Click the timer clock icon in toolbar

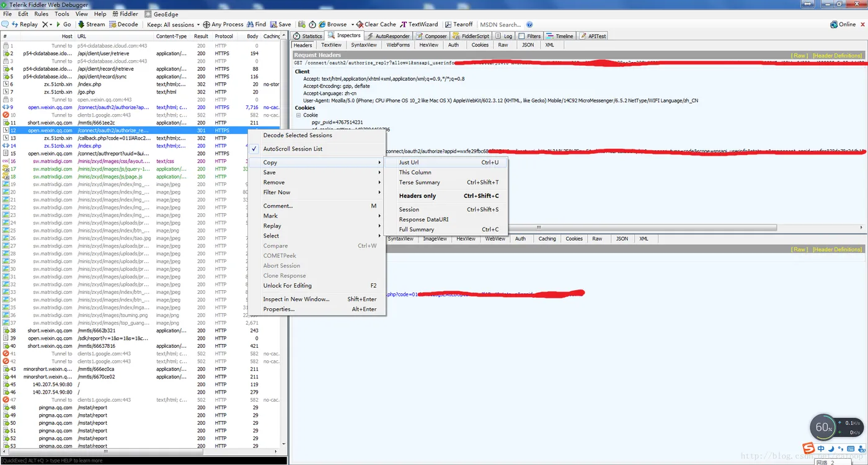(312, 25)
